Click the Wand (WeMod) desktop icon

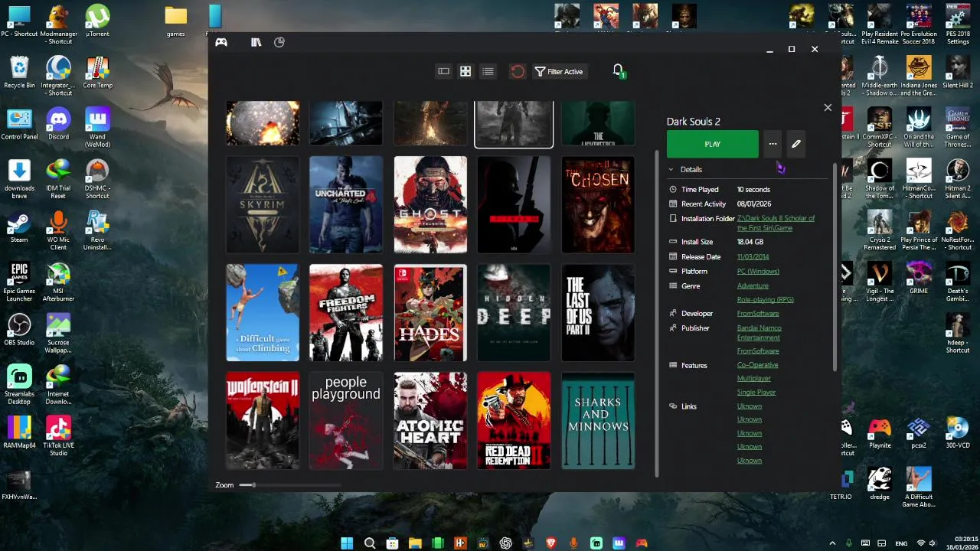pos(97,127)
